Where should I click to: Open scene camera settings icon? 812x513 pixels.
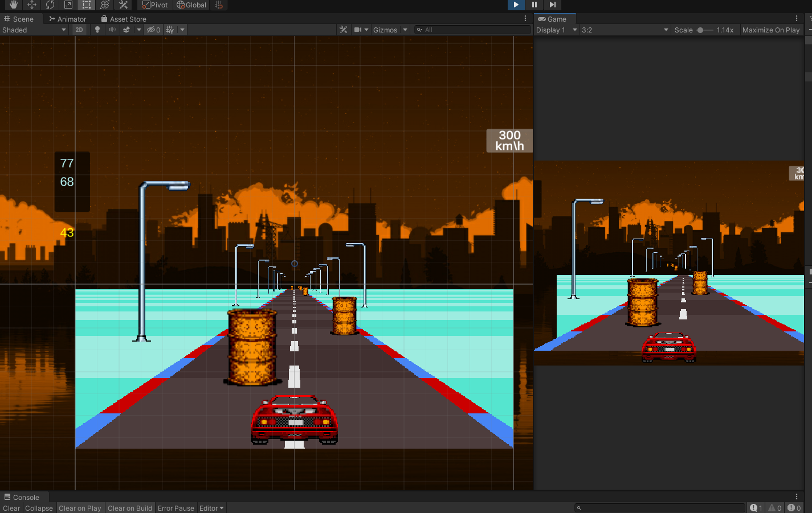[x=358, y=30]
